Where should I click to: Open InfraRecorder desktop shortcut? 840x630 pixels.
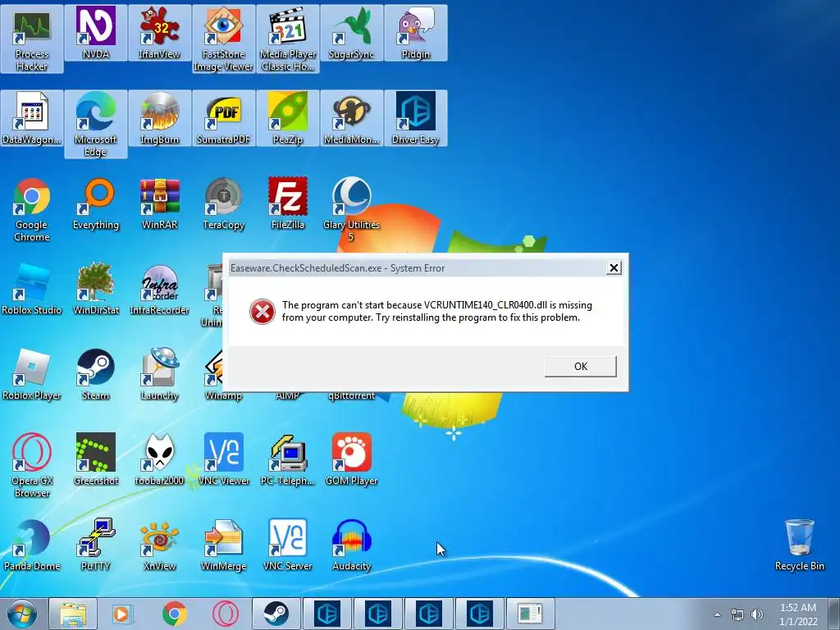159,289
